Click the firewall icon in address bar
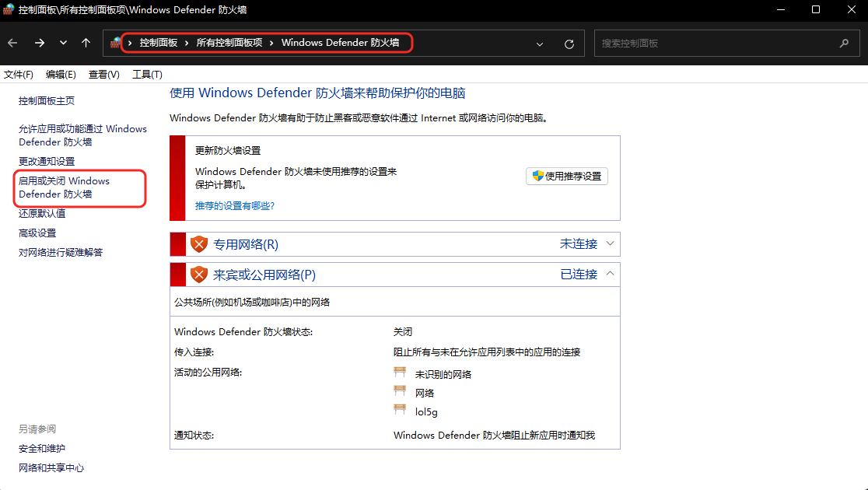The image size is (868, 490). pyautogui.click(x=115, y=43)
